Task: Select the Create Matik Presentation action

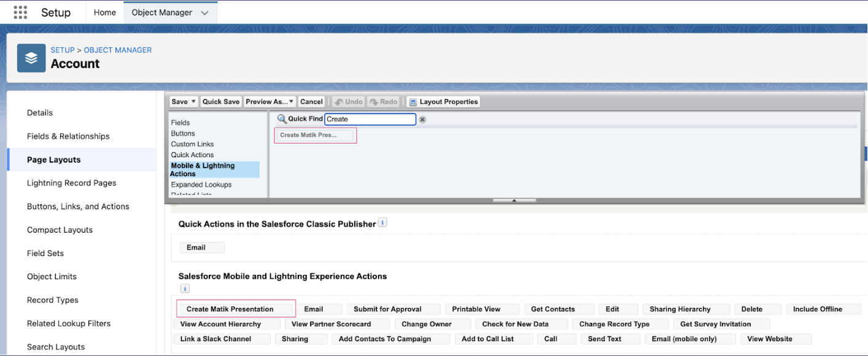Action: [236, 309]
